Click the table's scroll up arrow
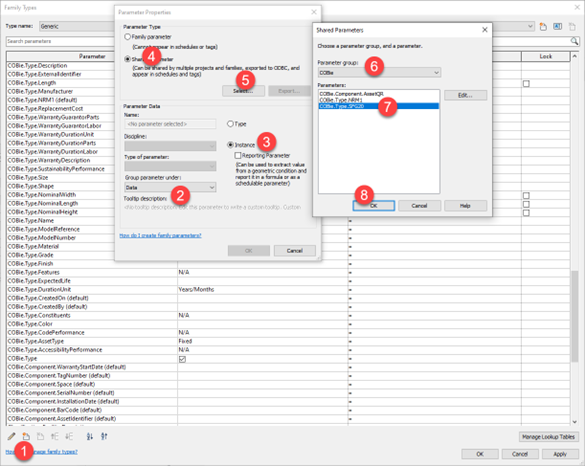 click(575, 56)
